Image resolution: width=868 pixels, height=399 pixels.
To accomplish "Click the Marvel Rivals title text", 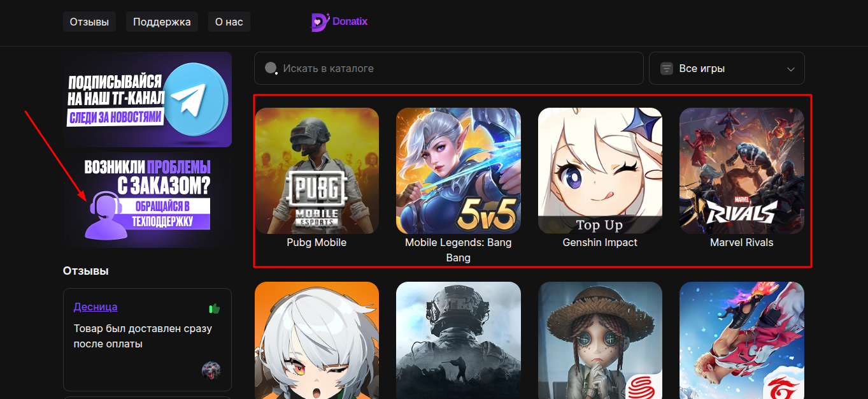I will [x=742, y=243].
